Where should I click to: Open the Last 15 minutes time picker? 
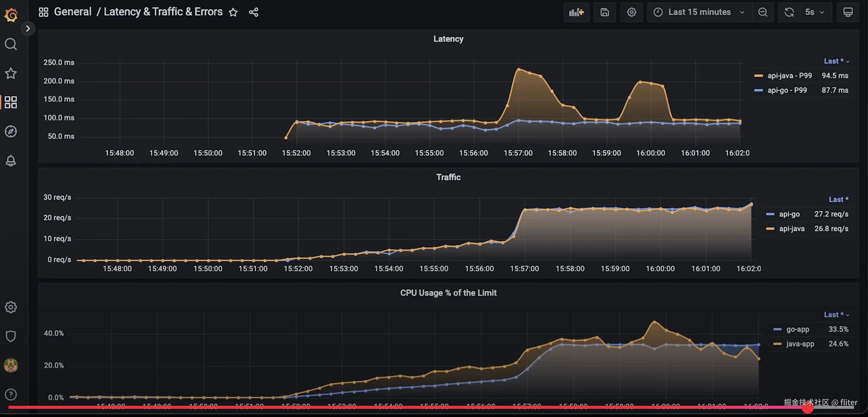[x=699, y=12]
